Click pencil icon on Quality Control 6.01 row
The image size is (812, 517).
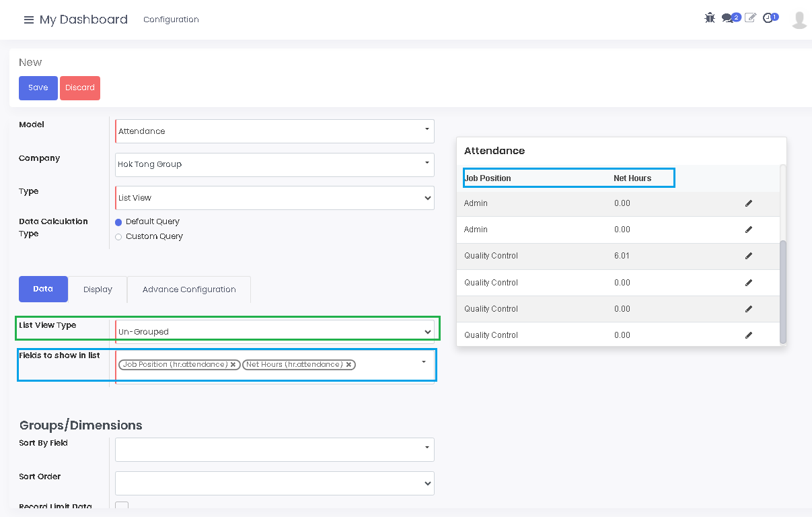pyautogui.click(x=749, y=256)
